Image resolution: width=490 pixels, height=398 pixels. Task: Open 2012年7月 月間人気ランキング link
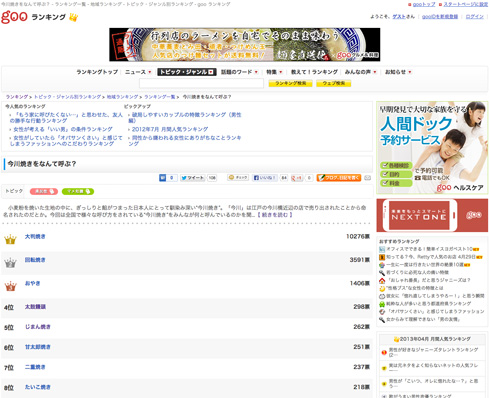coord(170,129)
